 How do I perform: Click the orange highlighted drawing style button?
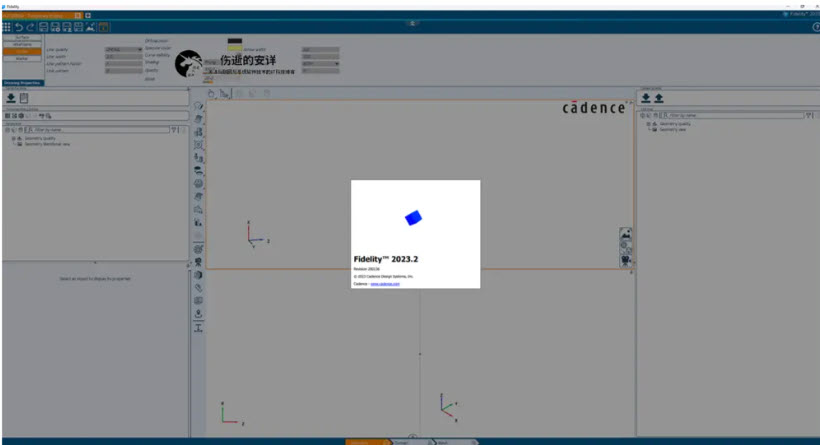pyautogui.click(x=22, y=51)
